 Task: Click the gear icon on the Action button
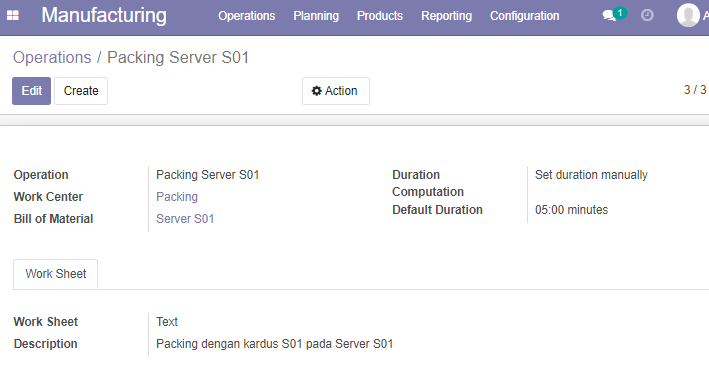click(x=317, y=91)
